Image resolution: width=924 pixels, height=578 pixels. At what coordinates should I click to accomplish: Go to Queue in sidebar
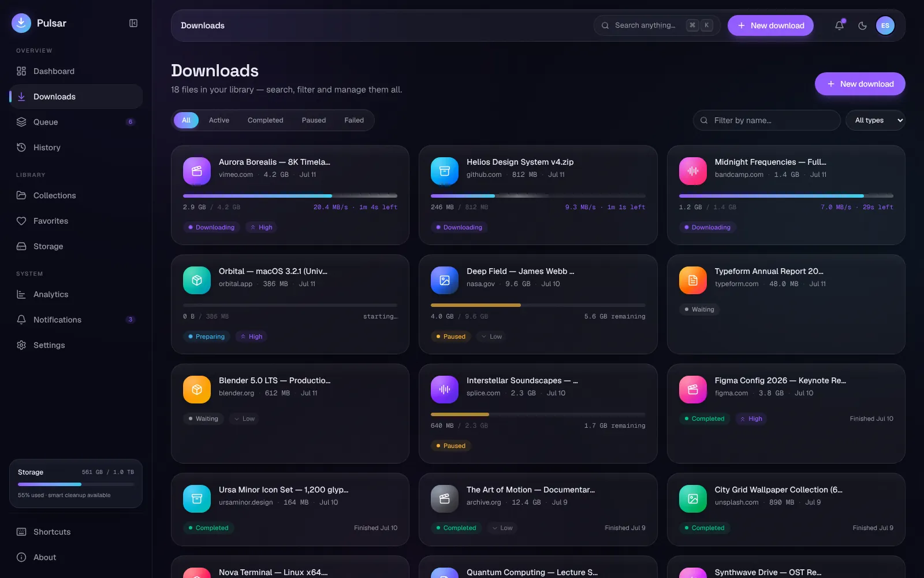76,122
